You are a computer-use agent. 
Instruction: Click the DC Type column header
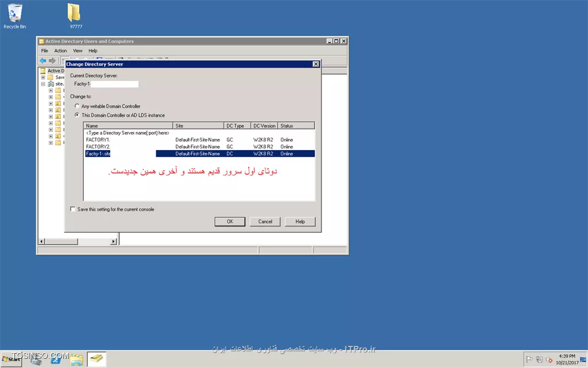click(237, 126)
